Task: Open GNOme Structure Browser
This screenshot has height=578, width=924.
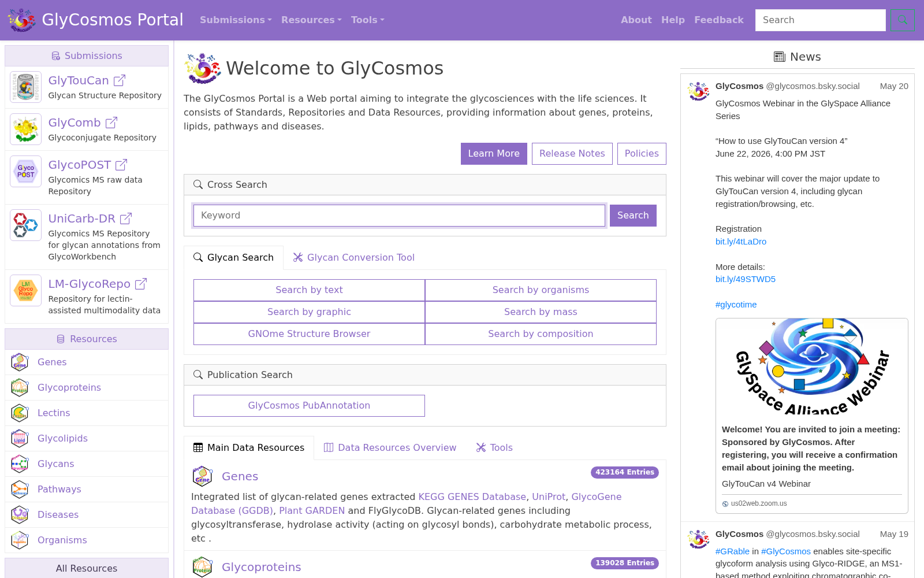Action: coord(309,334)
